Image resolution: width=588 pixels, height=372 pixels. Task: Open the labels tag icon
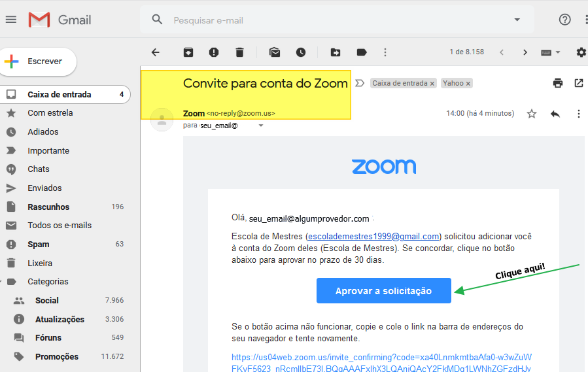tap(362, 52)
